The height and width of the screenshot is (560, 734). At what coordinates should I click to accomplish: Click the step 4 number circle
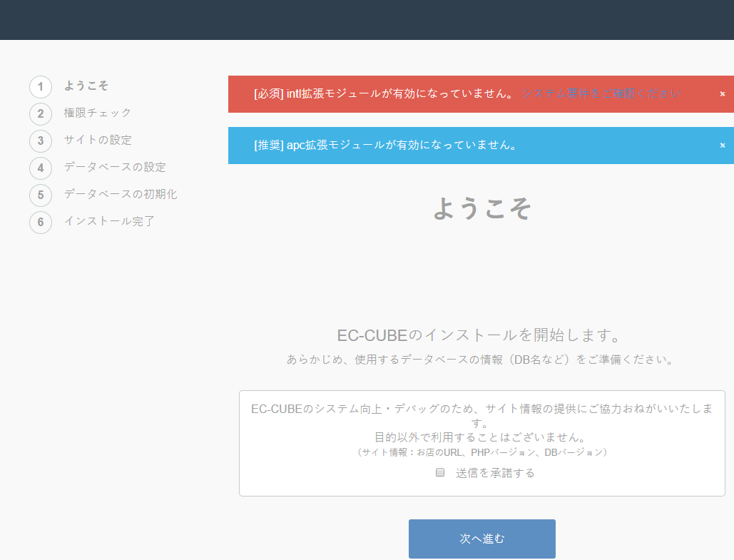click(41, 168)
